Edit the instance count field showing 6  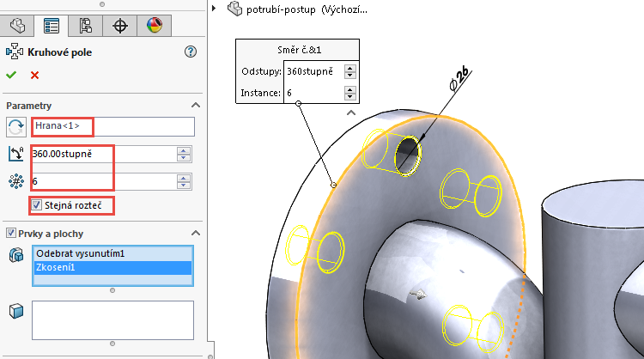pyautogui.click(x=104, y=181)
